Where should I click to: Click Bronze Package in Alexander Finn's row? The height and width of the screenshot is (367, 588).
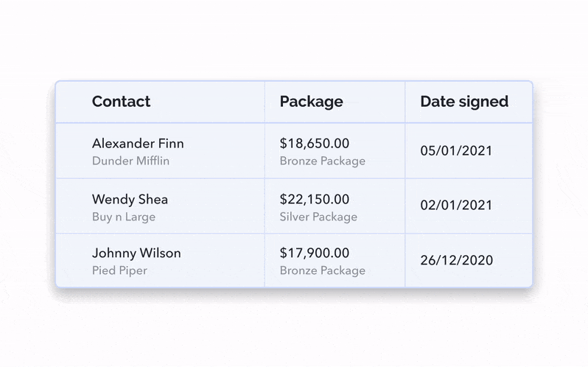click(x=322, y=161)
